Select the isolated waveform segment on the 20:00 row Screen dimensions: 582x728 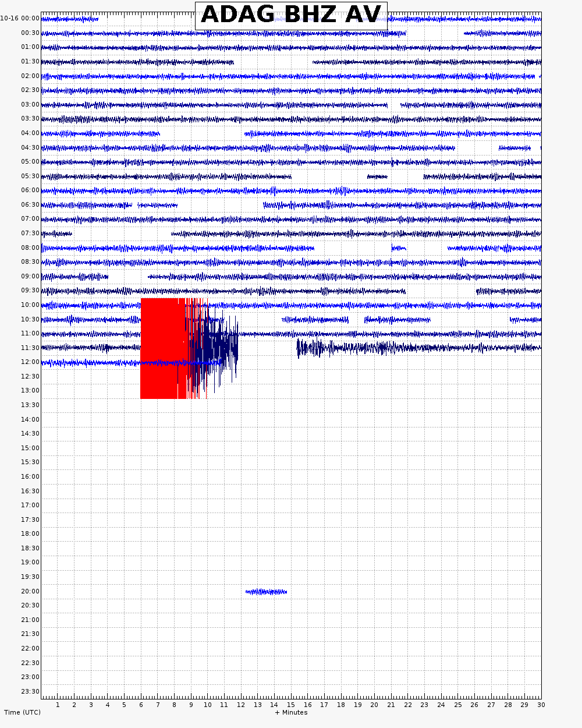pyautogui.click(x=266, y=592)
